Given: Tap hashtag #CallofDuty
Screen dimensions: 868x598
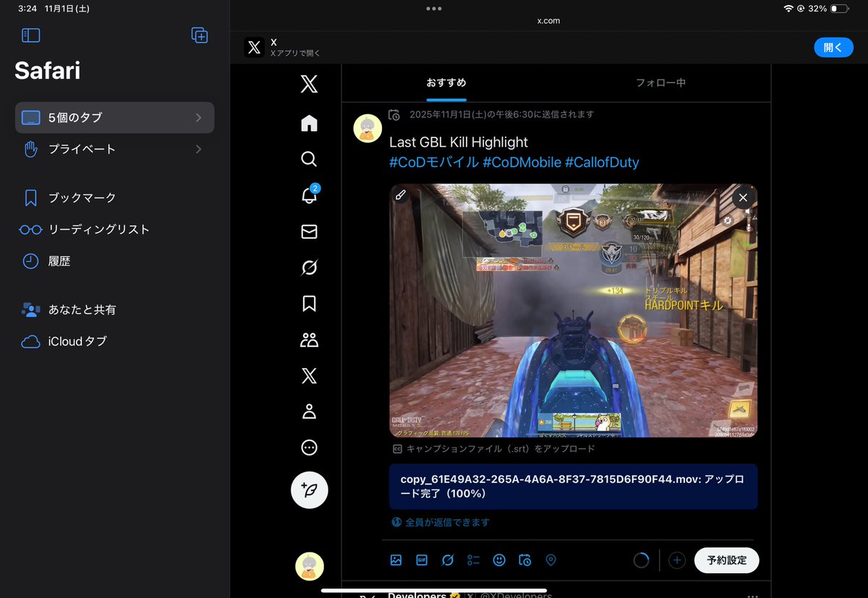Looking at the screenshot, I should (602, 162).
